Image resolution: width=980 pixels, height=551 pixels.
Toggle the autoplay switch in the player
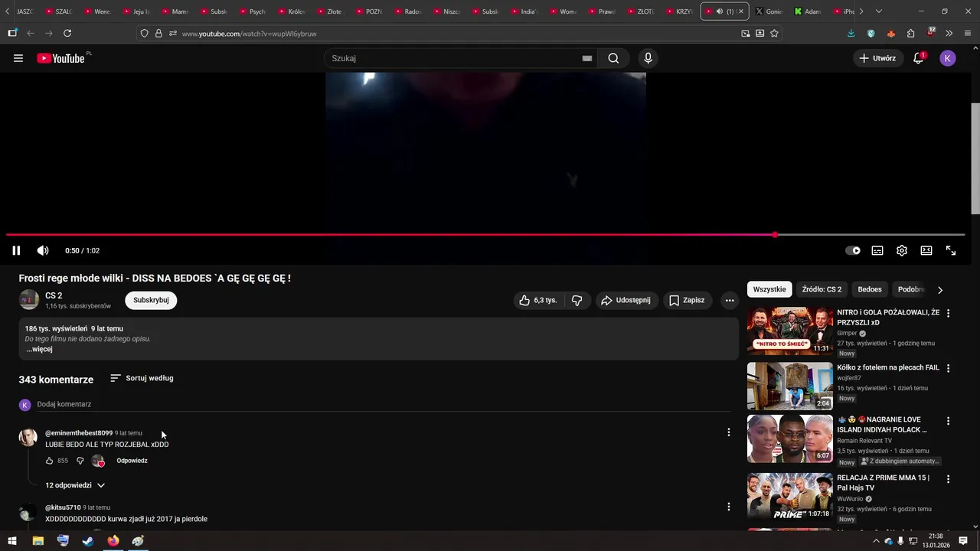(853, 250)
